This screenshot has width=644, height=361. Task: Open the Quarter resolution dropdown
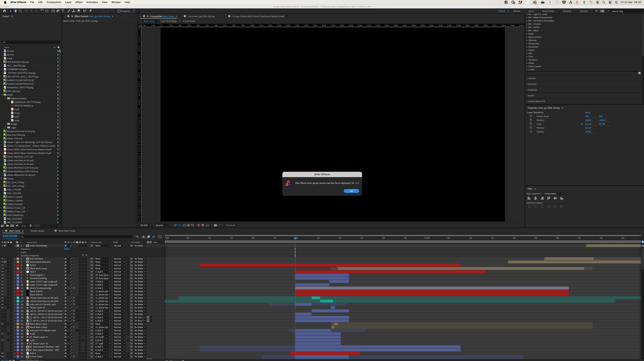pyautogui.click(x=163, y=225)
